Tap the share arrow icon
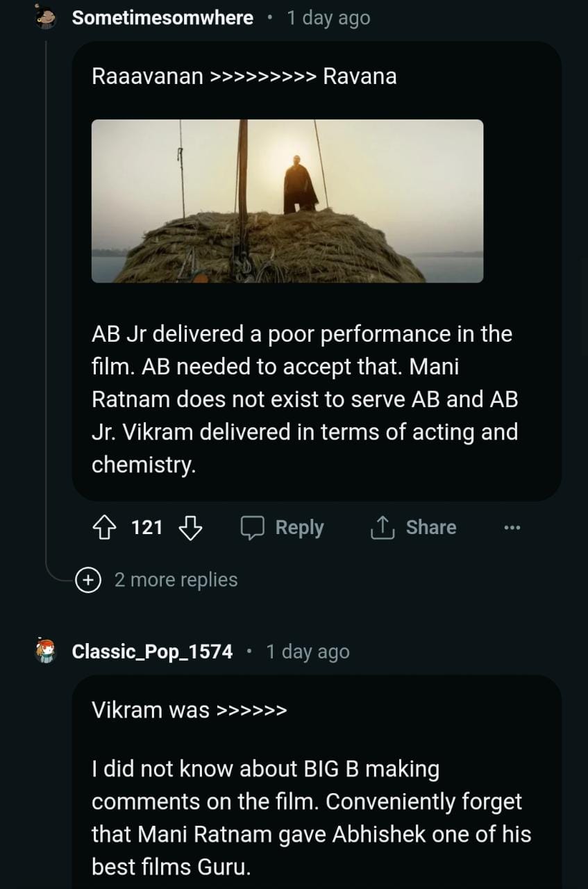 [x=381, y=528]
